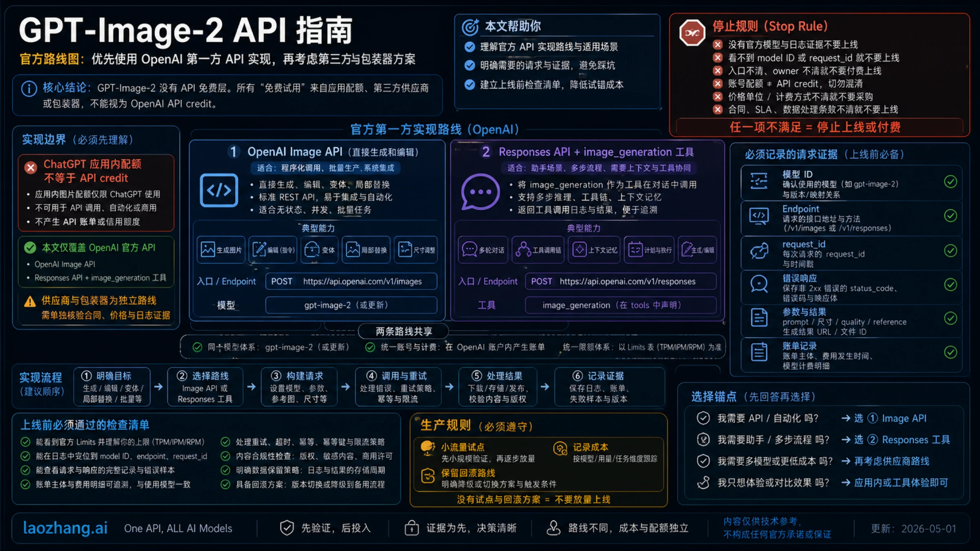Click the request_id evidence icon

tap(759, 251)
